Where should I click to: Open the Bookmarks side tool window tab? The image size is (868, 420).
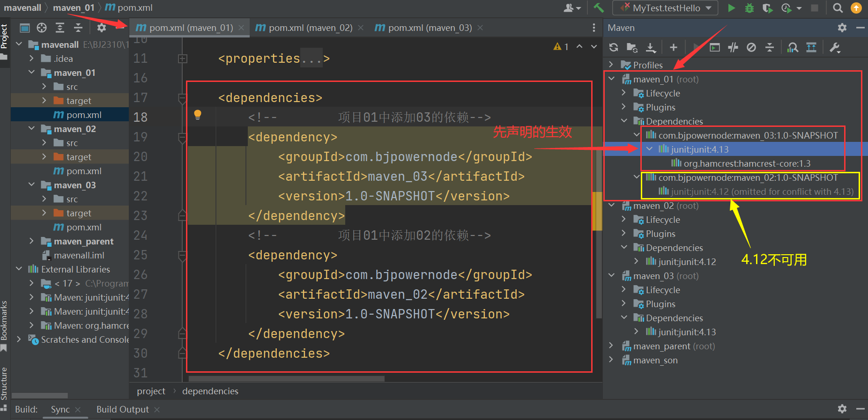4,326
